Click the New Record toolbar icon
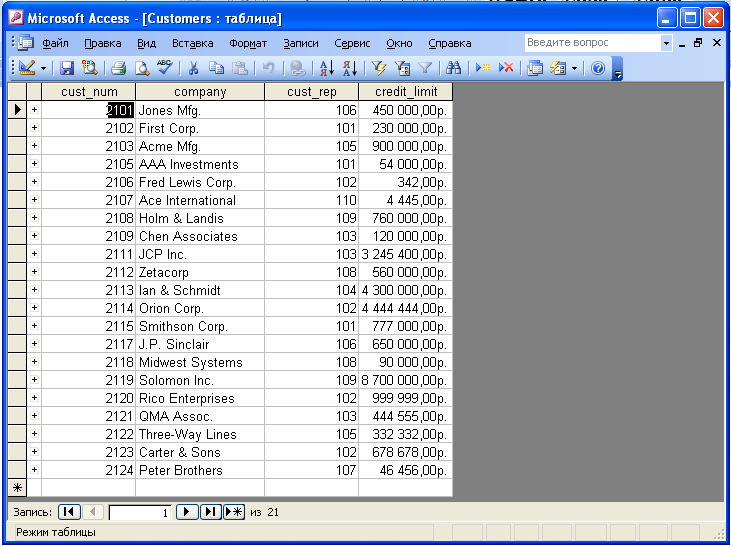Screen dimensions: 731x546 483,68
